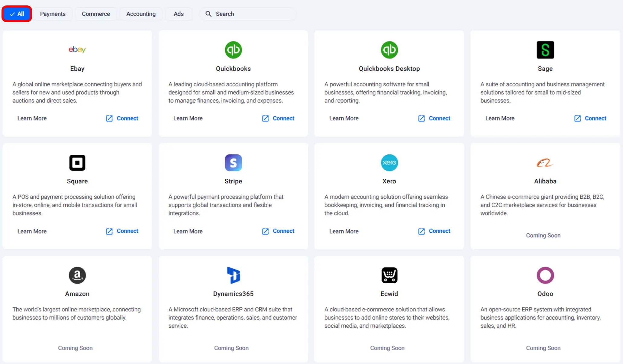Viewport: 623px width, 364px height.
Task: Click the Quickbooks Desktop logo icon
Action: [x=389, y=50]
